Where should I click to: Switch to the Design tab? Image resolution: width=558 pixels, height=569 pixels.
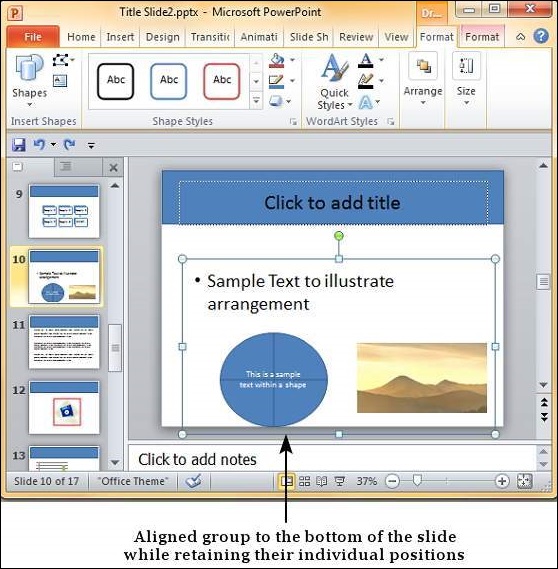point(163,37)
